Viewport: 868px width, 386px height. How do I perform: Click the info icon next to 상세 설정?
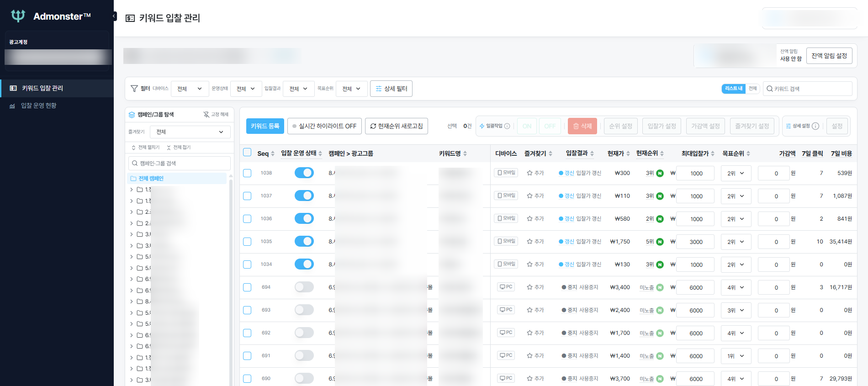click(x=815, y=126)
